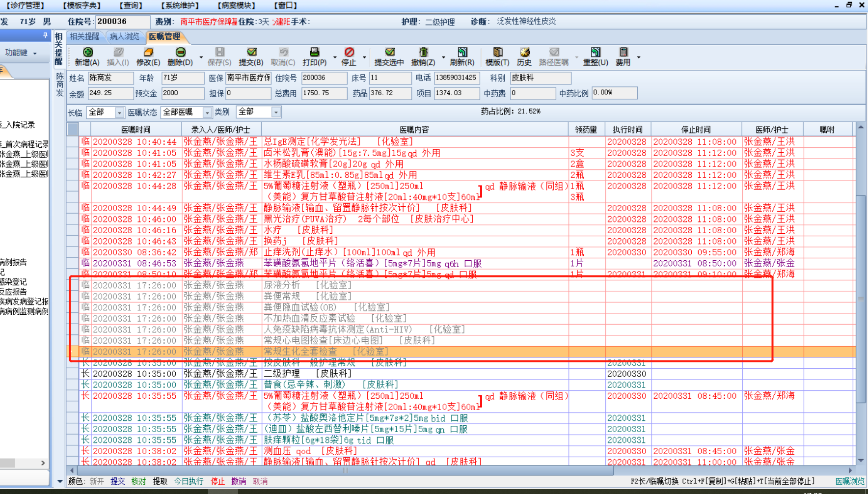Click the 医嘱浏览 link at bottom right
This screenshot has height=494, width=868.
850,481
